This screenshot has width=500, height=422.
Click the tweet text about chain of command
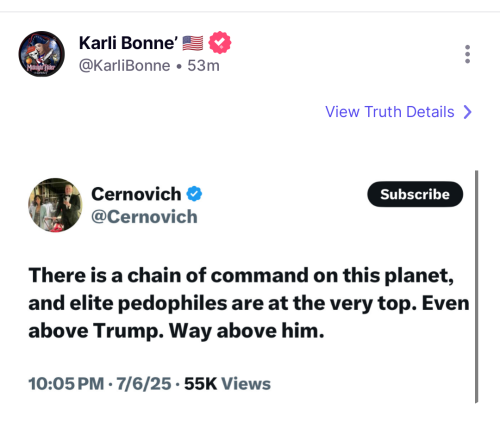pos(249,303)
